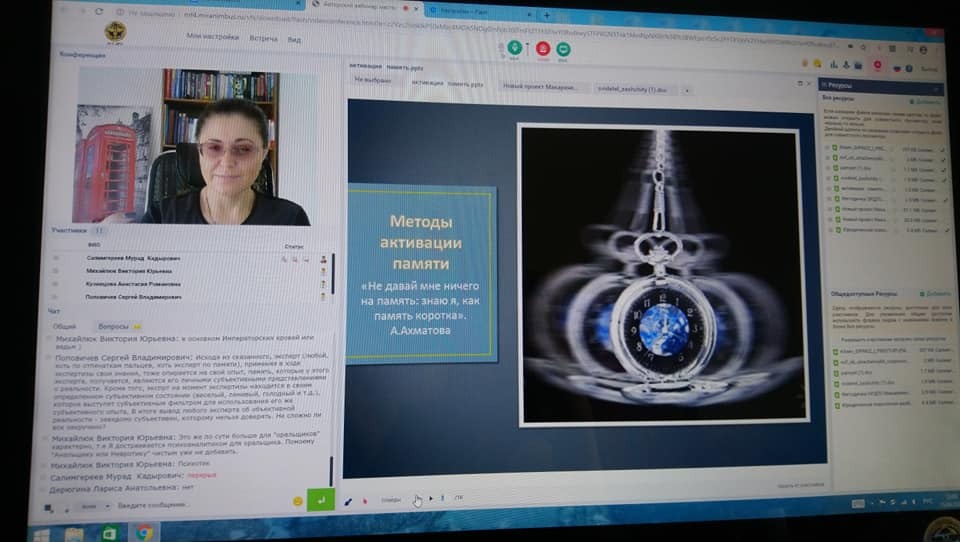The width and height of the screenshot is (960, 542).
Task: Open Мои настройки menu
Action: (212, 37)
